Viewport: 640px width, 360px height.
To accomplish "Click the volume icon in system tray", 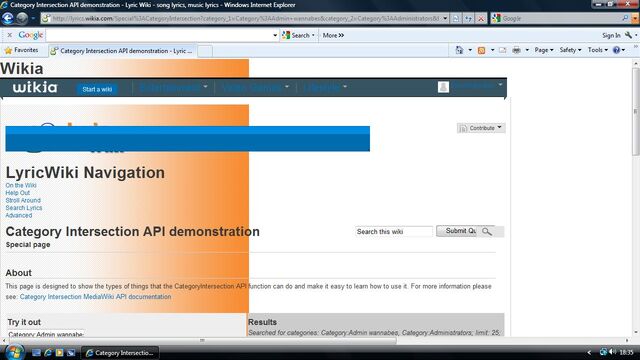I will tap(613, 352).
